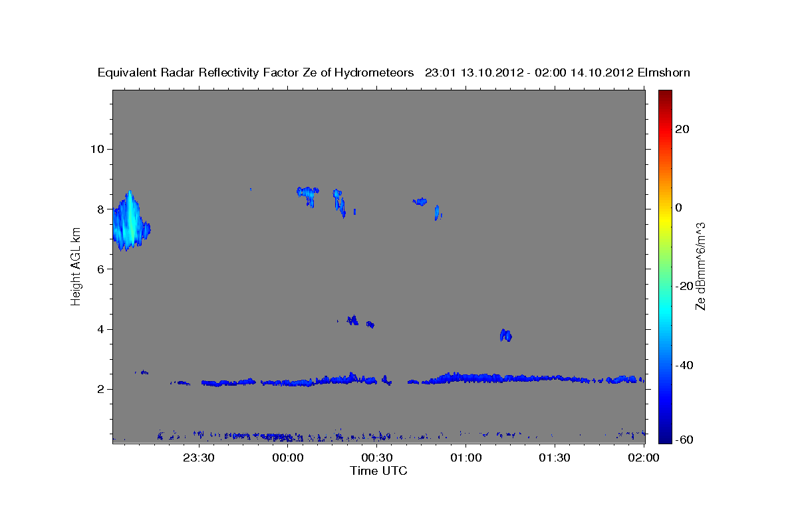Click the colorbar value '-40'
The height and width of the screenshot is (532, 798).
tap(685, 365)
